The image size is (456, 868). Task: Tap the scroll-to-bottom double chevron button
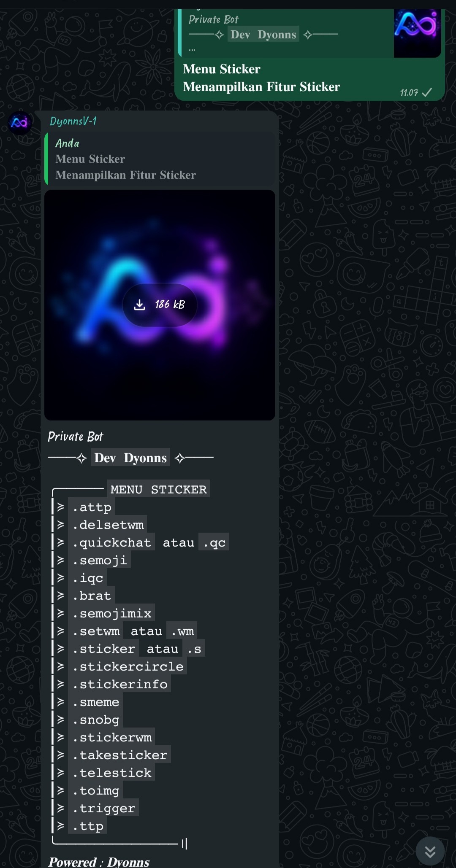click(x=430, y=851)
